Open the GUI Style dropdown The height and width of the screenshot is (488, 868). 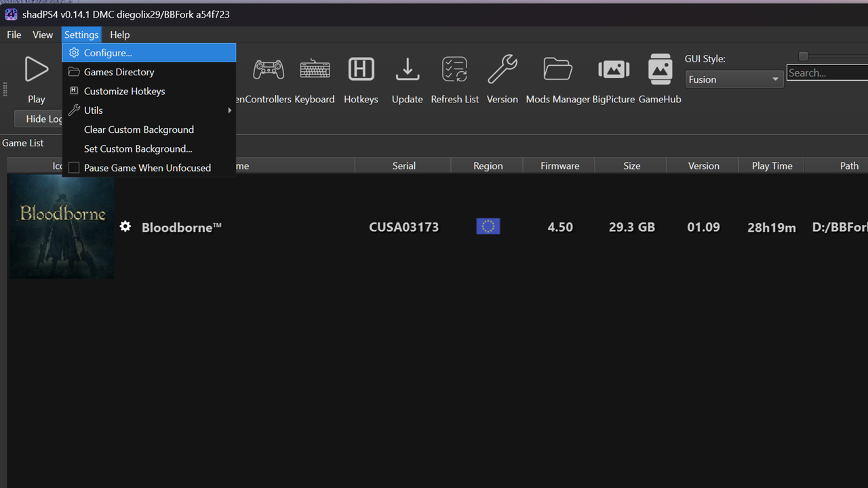[x=734, y=79]
